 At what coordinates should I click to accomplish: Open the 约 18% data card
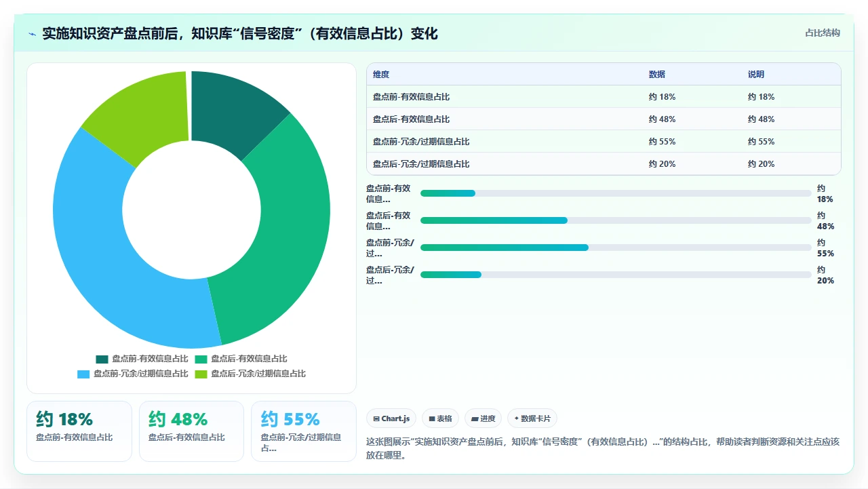79,431
